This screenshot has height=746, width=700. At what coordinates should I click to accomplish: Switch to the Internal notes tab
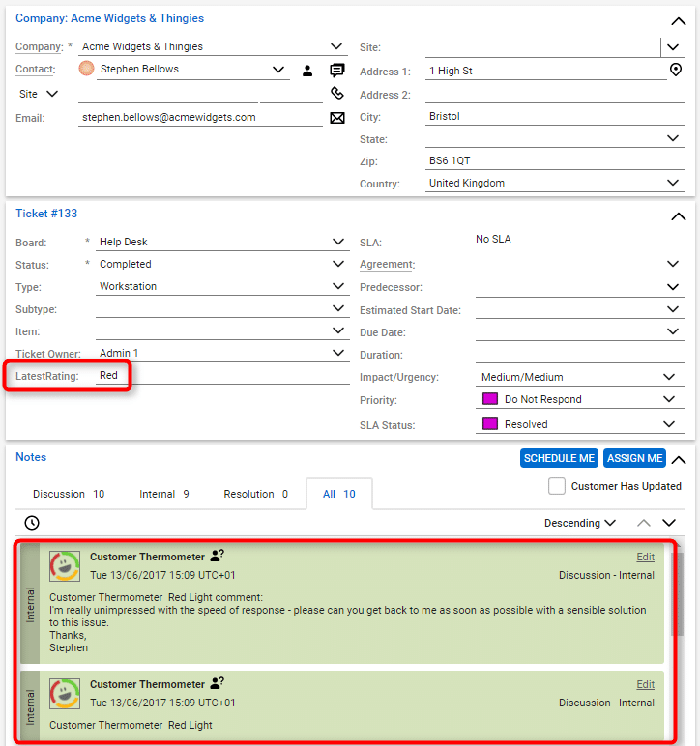pyautogui.click(x=164, y=494)
